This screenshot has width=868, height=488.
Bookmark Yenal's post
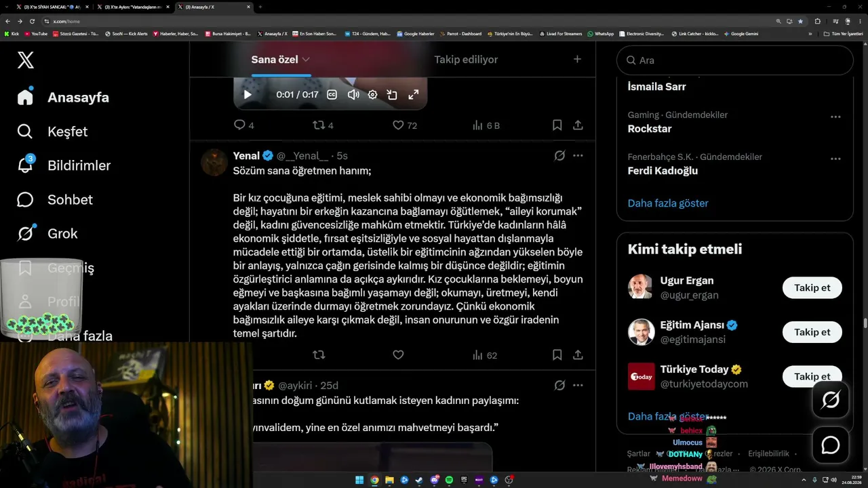coord(557,355)
